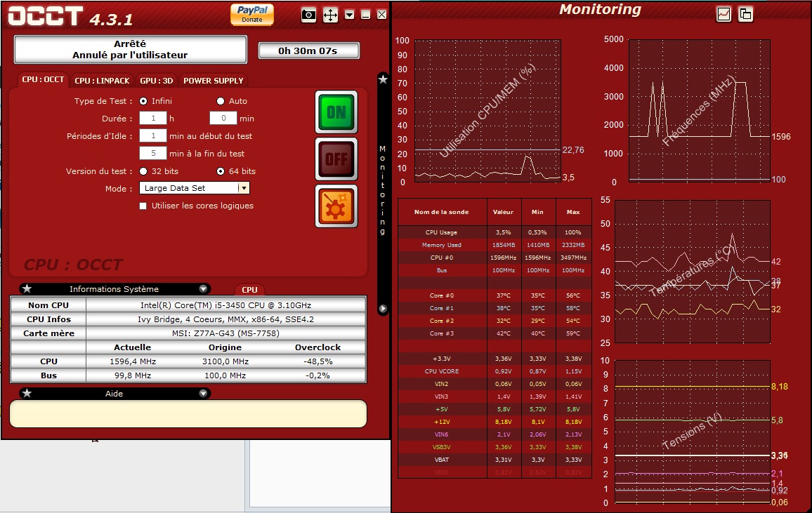The width and height of the screenshot is (812, 513).
Task: Collapse the Informations Système panel arrow
Action: [203, 289]
